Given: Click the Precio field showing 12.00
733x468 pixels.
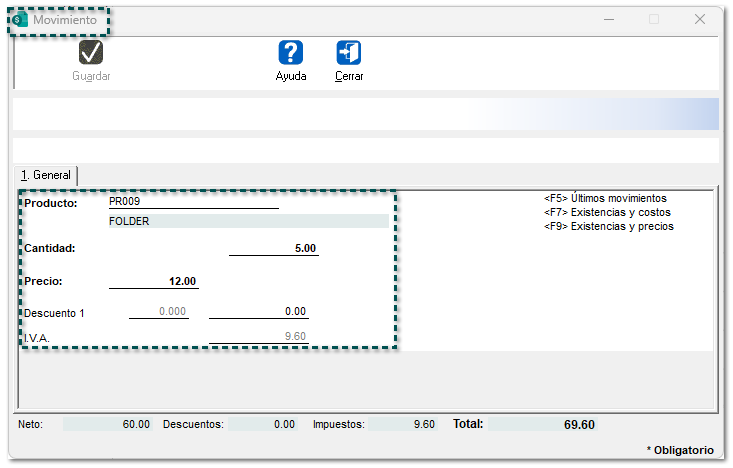Looking at the screenshot, I should tap(153, 281).
